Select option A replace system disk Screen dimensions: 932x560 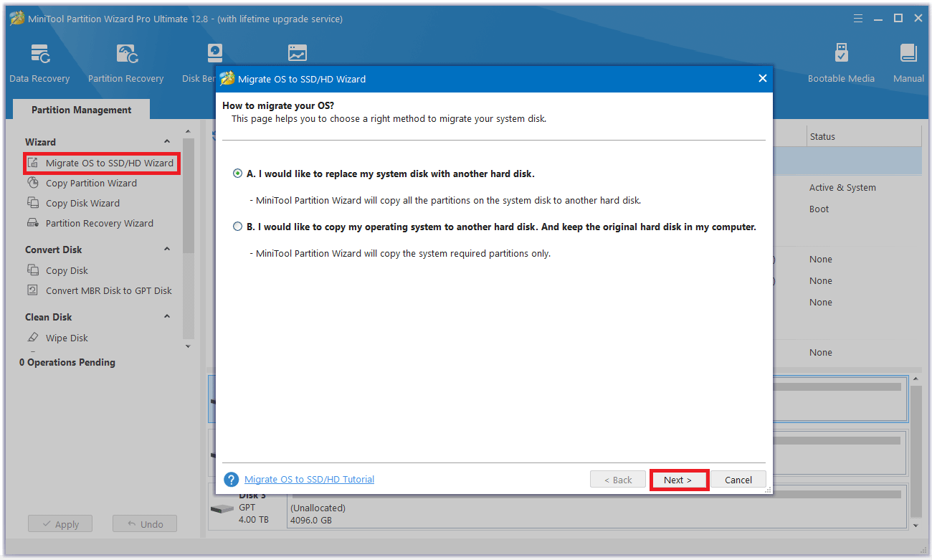tap(238, 174)
